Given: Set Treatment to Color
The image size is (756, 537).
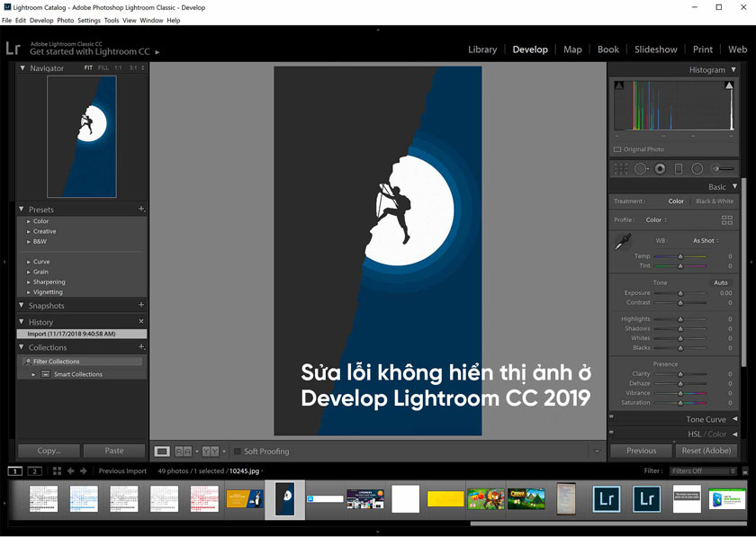Looking at the screenshot, I should click(x=676, y=201).
